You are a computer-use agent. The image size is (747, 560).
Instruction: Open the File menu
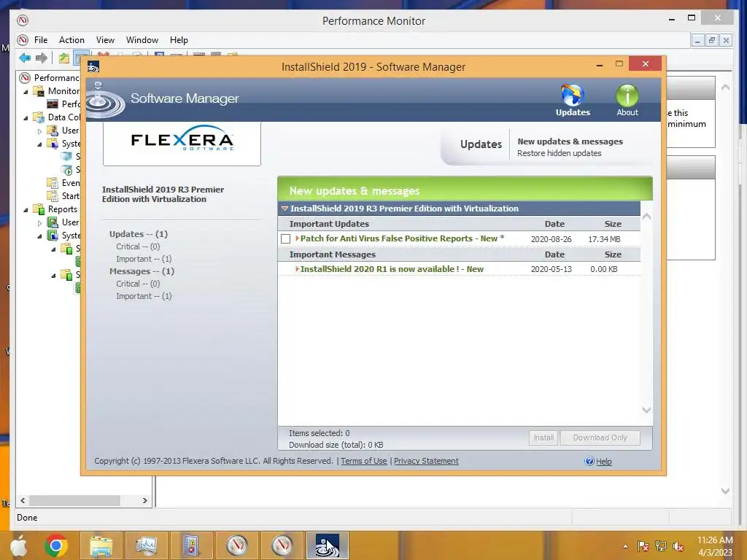(41, 40)
